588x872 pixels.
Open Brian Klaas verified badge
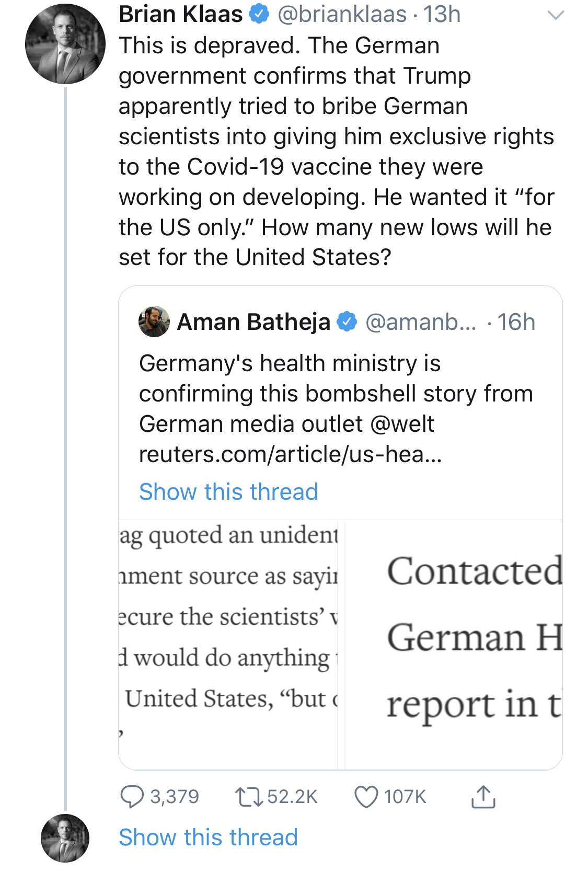259,14
